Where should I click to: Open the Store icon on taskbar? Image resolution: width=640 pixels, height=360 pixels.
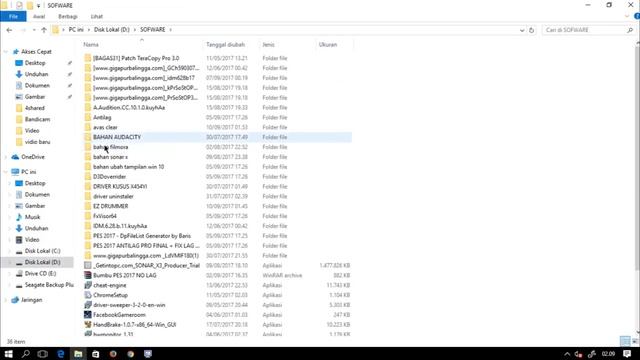coord(96,354)
